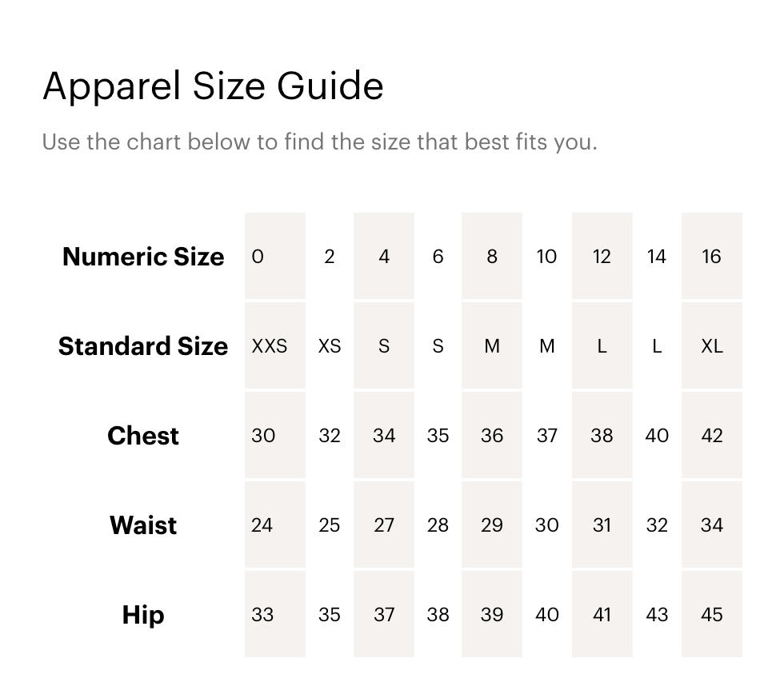Screen dimensions: 784x686
Task: Pick the XL standard size cell
Action: tap(711, 346)
